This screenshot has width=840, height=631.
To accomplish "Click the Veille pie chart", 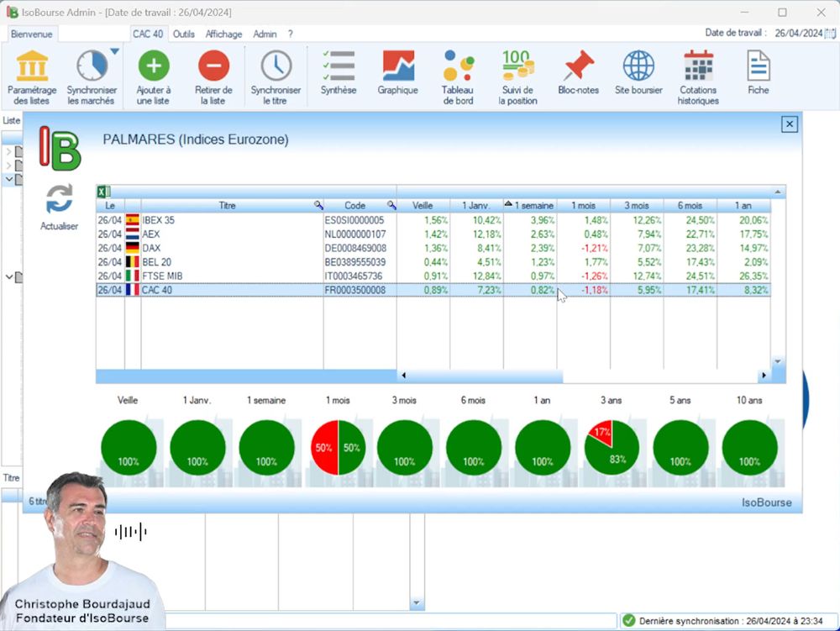I will point(129,447).
